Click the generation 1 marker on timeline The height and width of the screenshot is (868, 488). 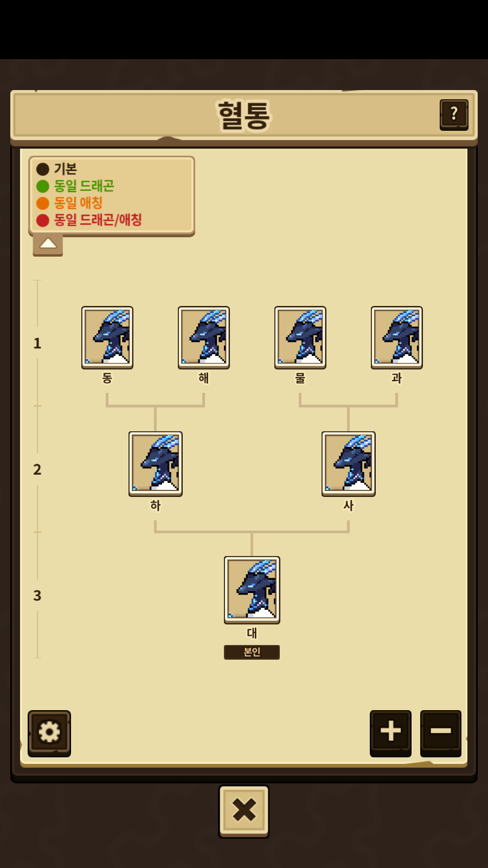click(x=37, y=343)
